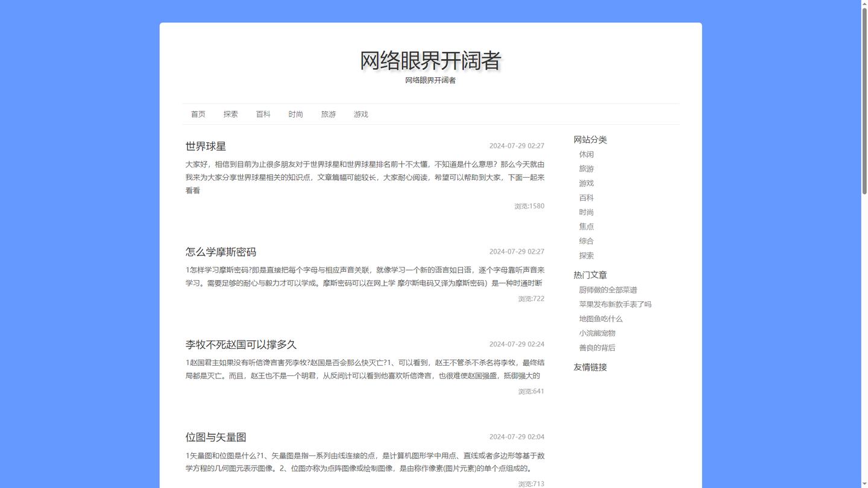This screenshot has height=488, width=868.
Task: Select sidebar category 探索
Action: coord(587,255)
